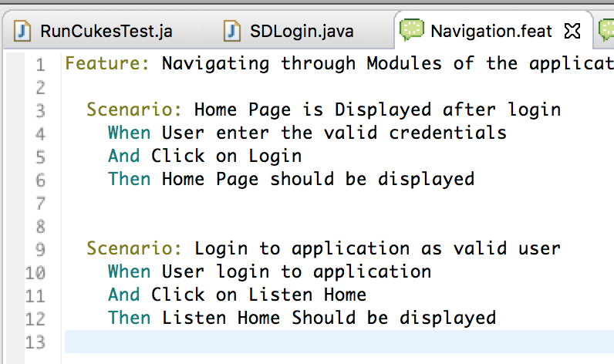
Task: Click the step 'User enter the valid credentials'
Action: point(334,133)
